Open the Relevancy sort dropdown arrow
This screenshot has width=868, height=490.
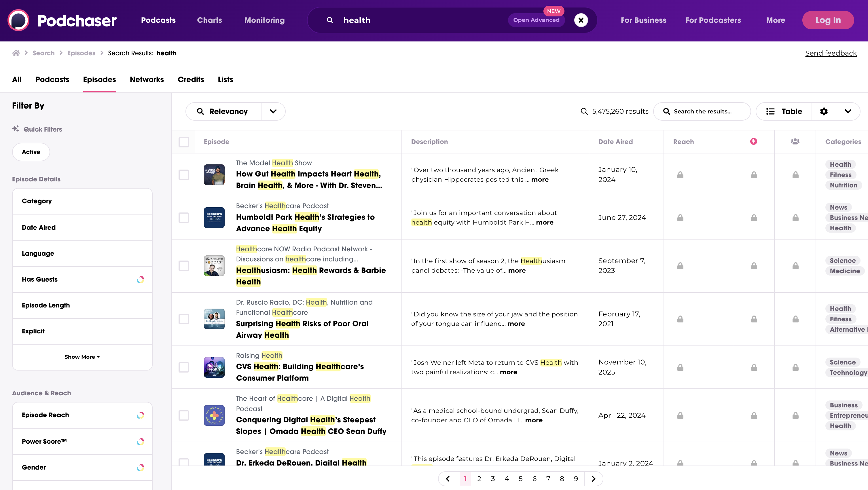(x=273, y=111)
